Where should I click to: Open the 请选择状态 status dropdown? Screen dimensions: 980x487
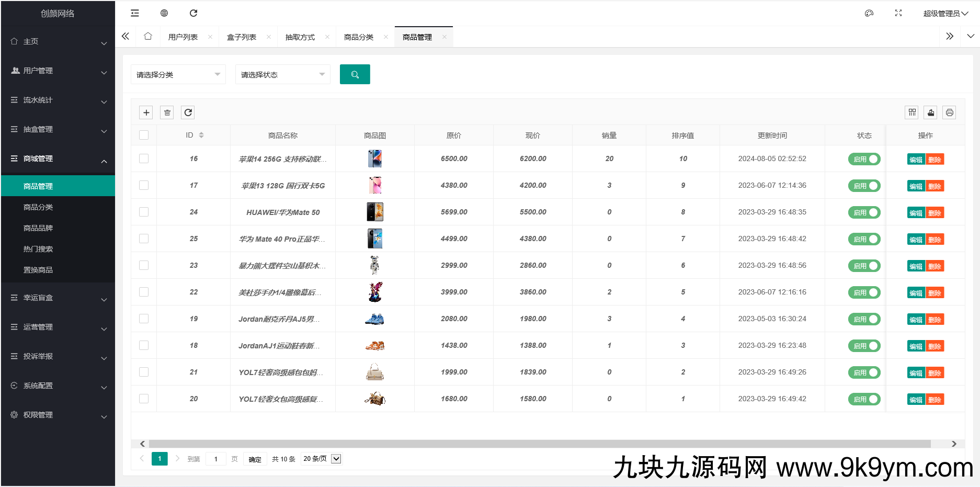click(x=282, y=74)
